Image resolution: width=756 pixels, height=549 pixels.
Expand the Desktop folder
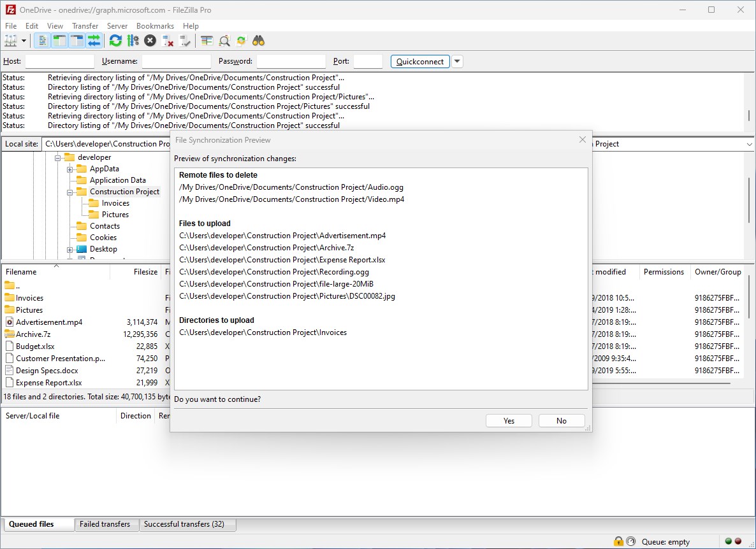tap(70, 248)
